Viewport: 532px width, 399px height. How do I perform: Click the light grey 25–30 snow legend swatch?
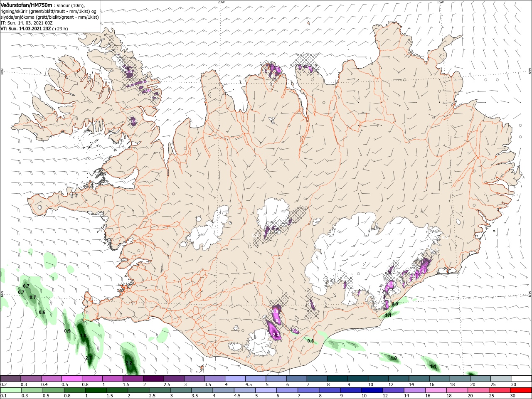tap(501, 379)
